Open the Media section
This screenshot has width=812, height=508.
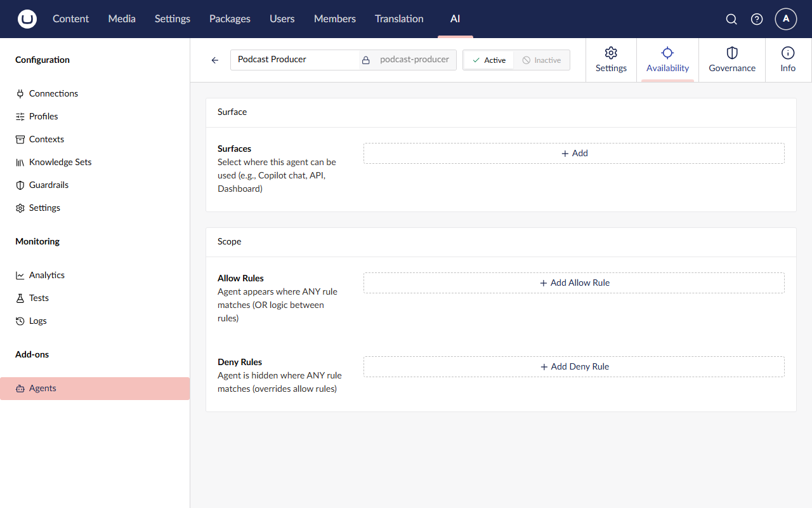[x=122, y=19]
